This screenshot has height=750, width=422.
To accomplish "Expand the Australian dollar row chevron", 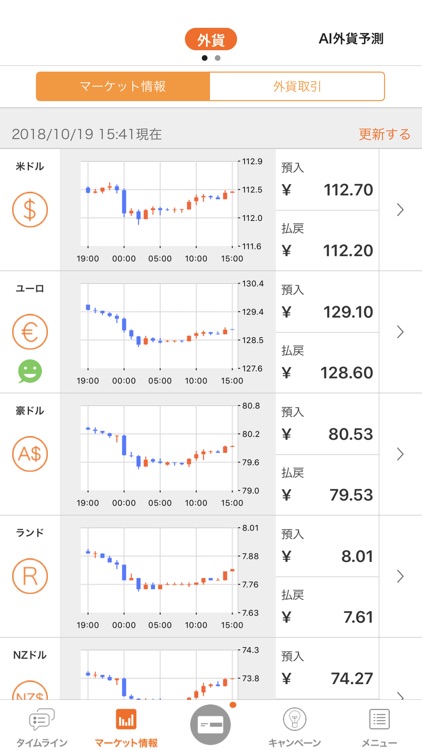I will point(400,454).
